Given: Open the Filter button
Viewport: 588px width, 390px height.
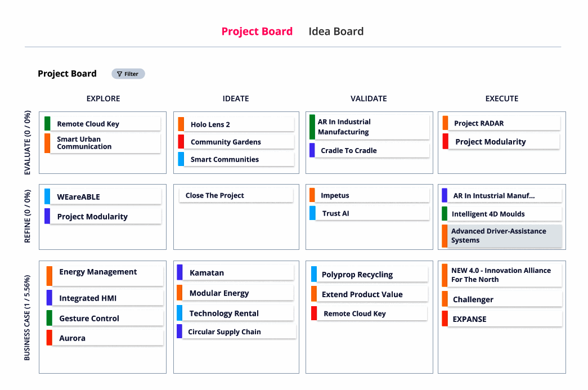Looking at the screenshot, I should [x=128, y=74].
